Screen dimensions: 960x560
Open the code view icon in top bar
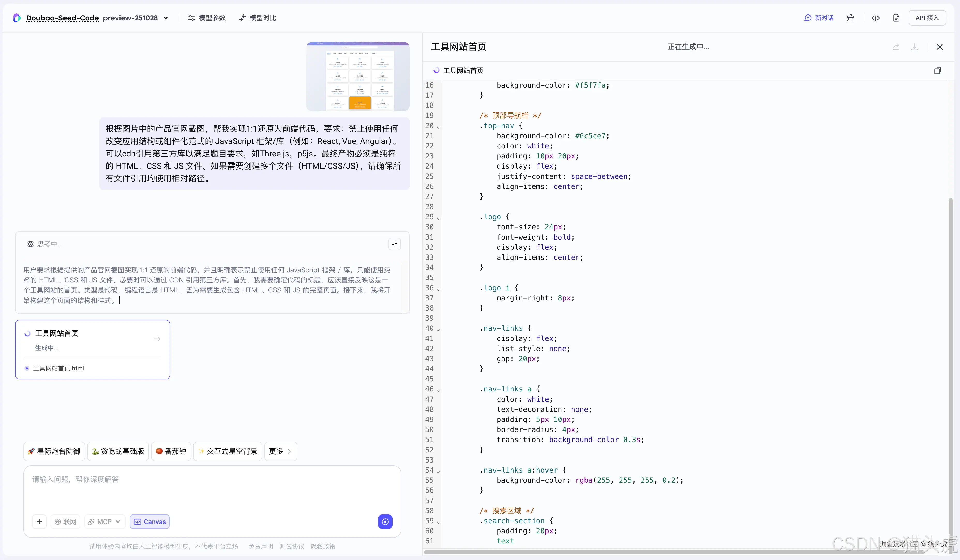tap(876, 18)
